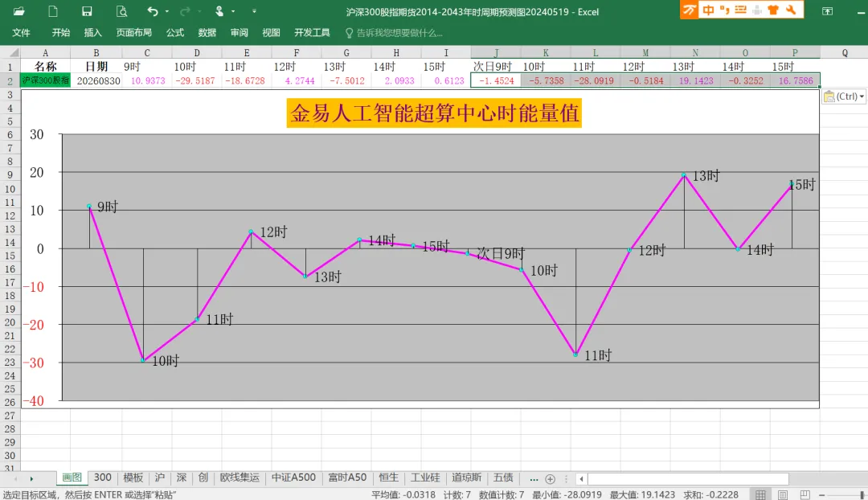This screenshot has width=868, height=500.
Task: Expand the Undo history dropdown arrow
Action: click(166, 11)
